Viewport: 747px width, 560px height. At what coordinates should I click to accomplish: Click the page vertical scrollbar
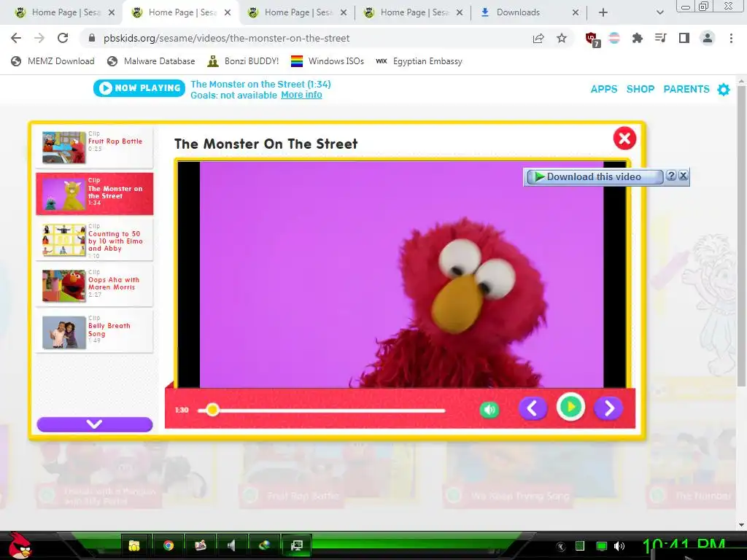pos(741,236)
